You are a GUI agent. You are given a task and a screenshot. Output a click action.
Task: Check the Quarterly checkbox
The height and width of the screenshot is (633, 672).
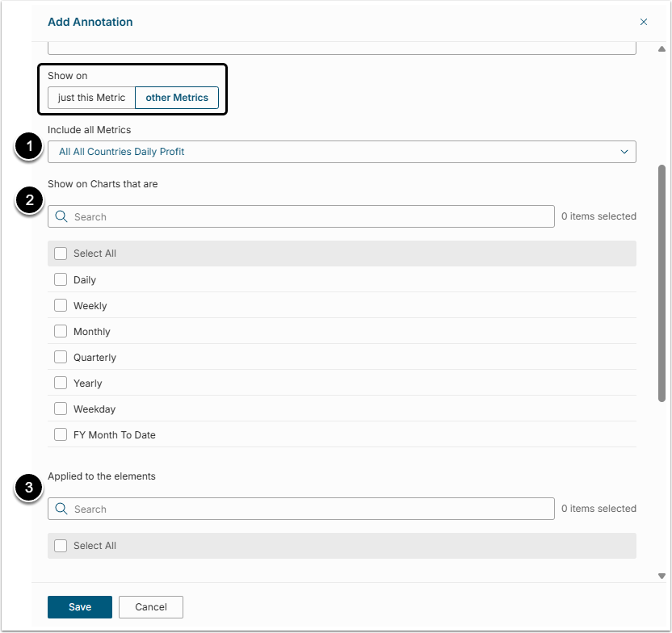(61, 358)
